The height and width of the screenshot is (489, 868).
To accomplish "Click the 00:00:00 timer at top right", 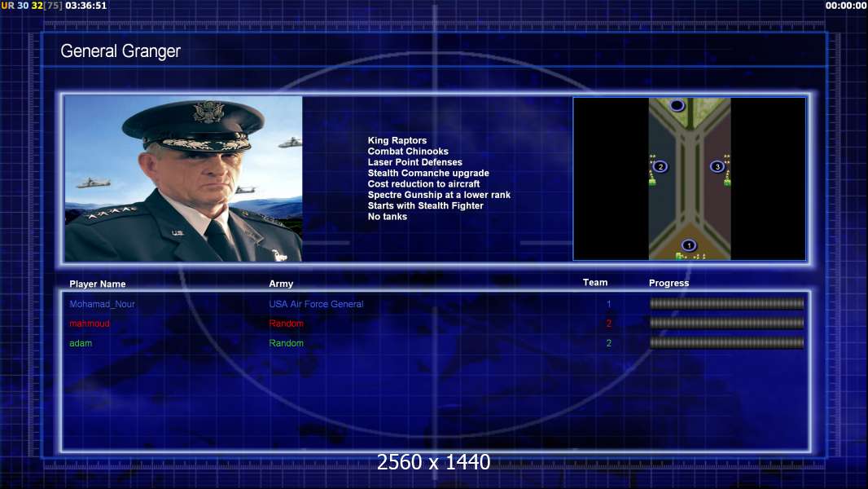I will click(846, 6).
